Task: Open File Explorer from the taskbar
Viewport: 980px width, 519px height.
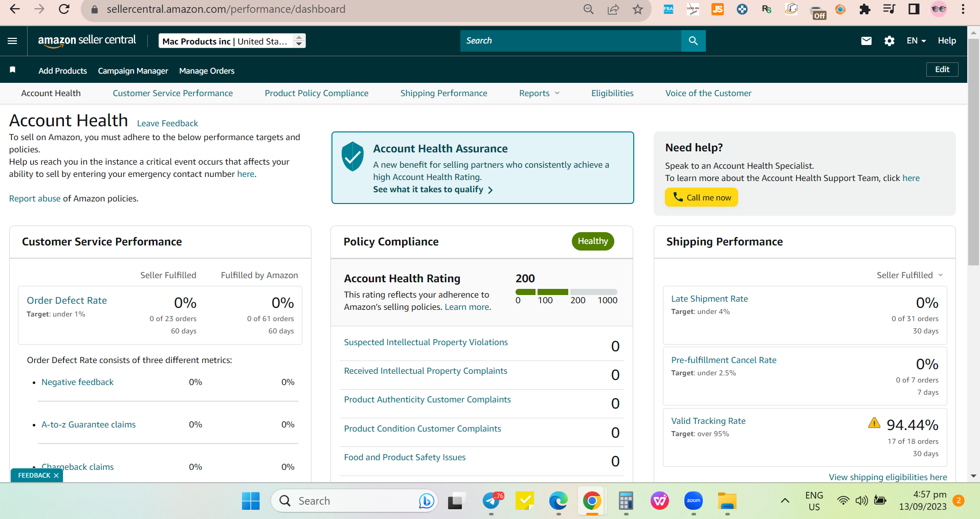Action: pos(727,501)
